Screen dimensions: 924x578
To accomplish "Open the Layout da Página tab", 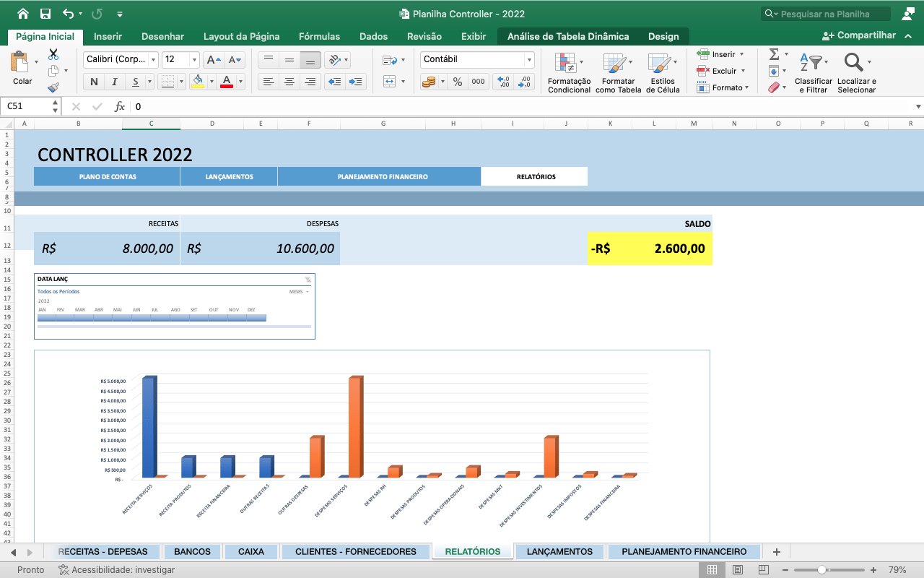I will tap(241, 36).
